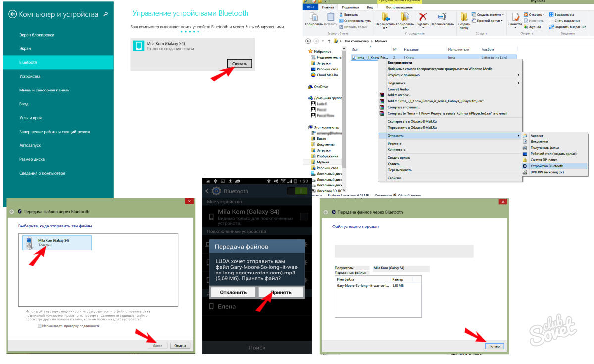Click the Journal (Журнал) ribbon item
594x364 pixels.
click(532, 26)
